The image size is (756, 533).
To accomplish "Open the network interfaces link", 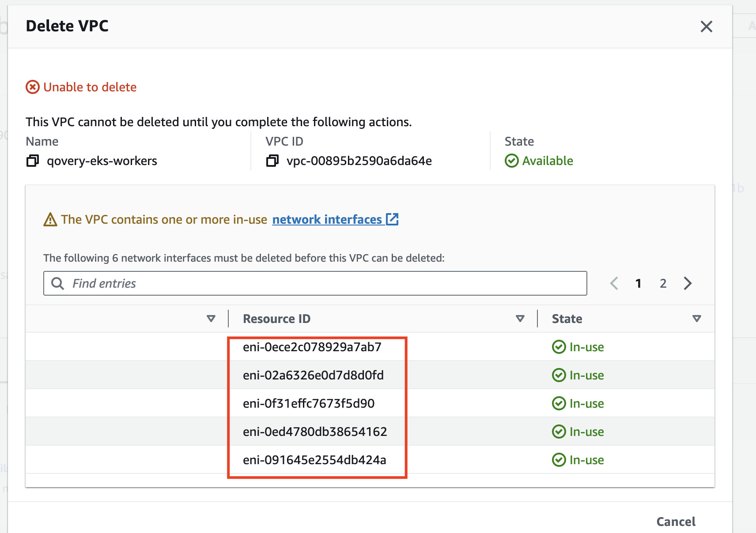I will (x=327, y=219).
